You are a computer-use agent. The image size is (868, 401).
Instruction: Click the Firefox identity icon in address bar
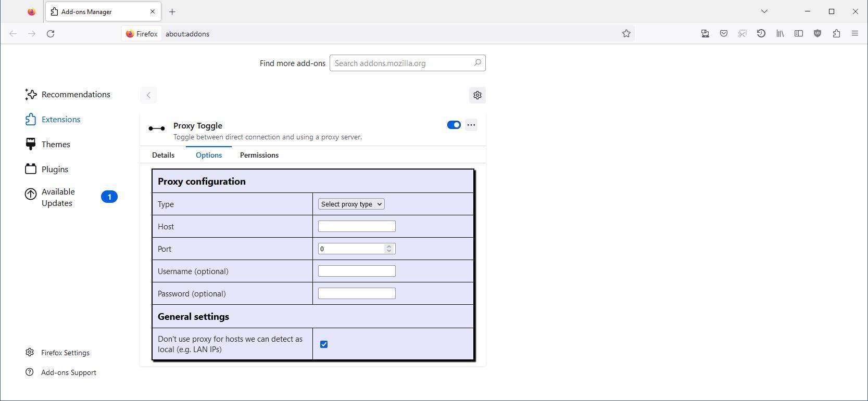pyautogui.click(x=142, y=34)
